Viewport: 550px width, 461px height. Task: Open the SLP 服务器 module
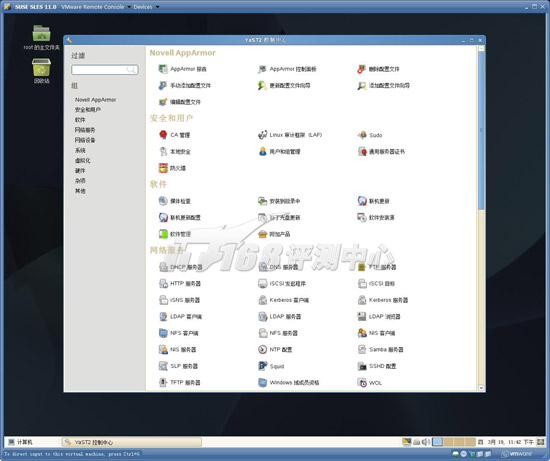click(178, 366)
